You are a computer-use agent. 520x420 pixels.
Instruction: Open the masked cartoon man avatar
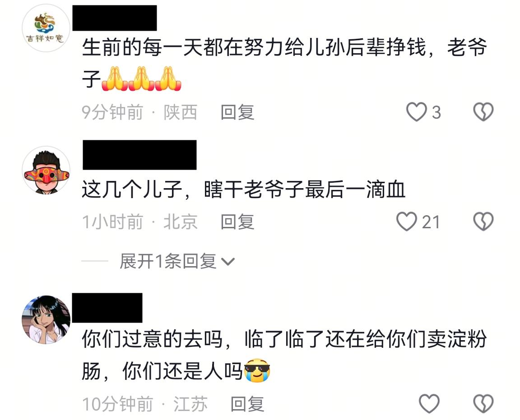click(x=46, y=170)
